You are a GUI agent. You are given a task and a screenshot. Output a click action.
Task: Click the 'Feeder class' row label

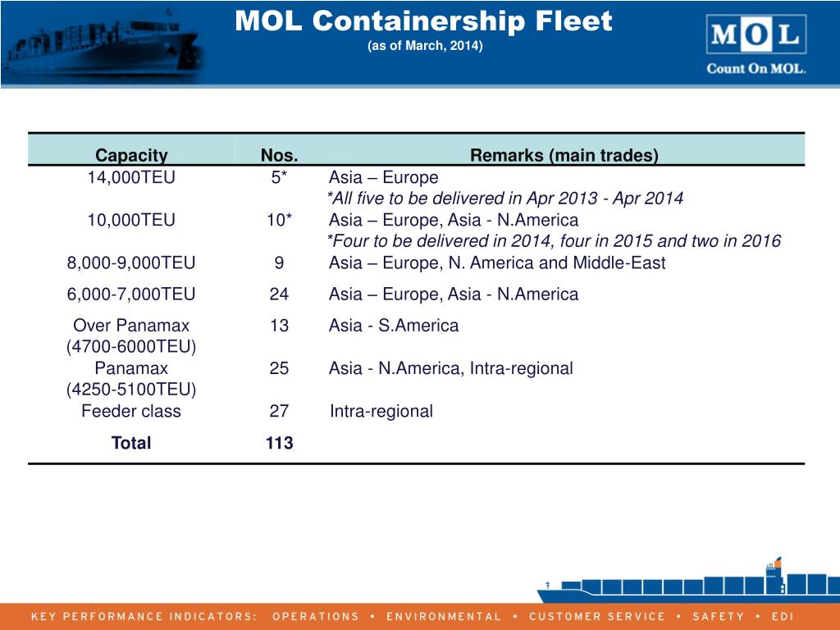pos(131,411)
